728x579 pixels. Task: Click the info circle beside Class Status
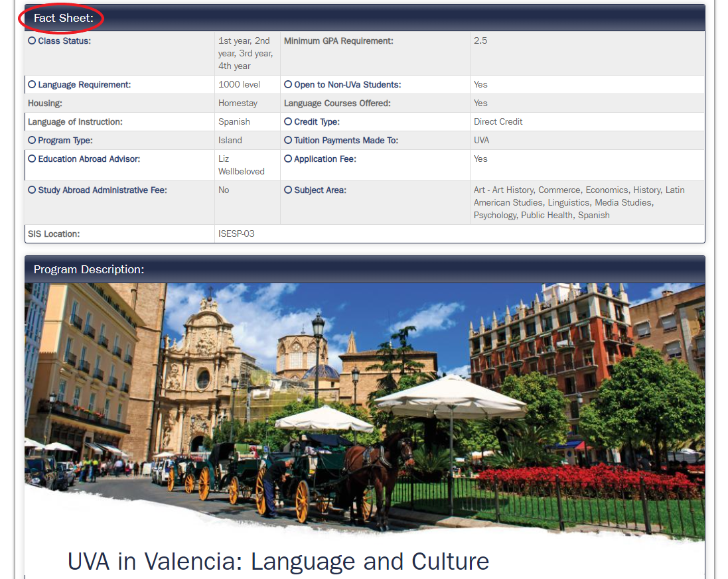click(x=32, y=41)
